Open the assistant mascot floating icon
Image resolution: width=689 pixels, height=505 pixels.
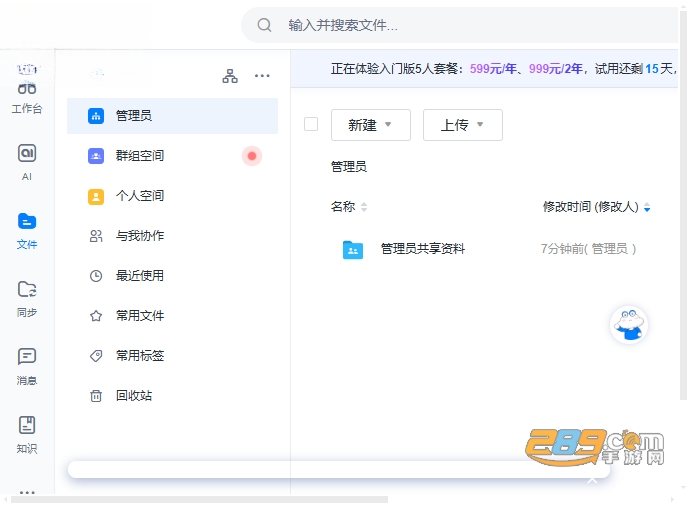[x=629, y=325]
